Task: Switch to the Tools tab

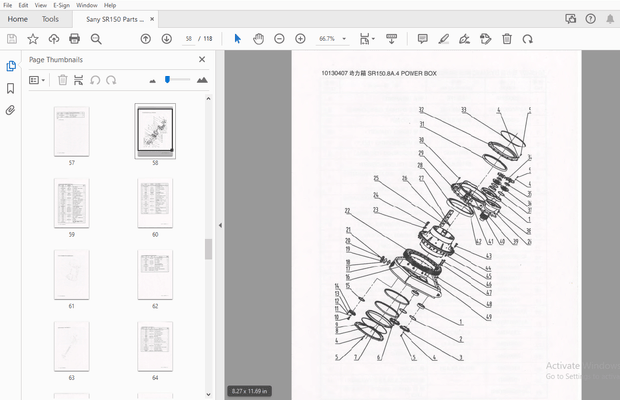Action: coord(50,19)
